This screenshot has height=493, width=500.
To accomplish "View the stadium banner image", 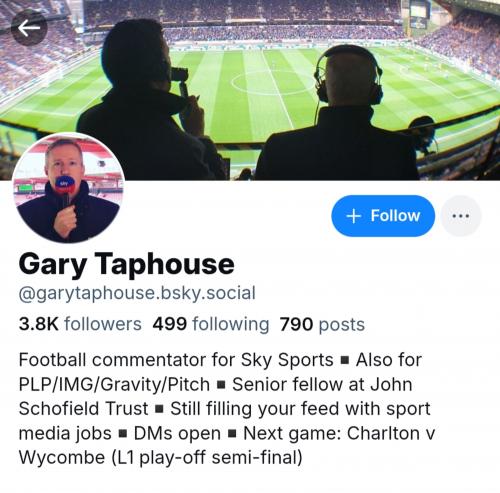I will pyautogui.click(x=250, y=90).
